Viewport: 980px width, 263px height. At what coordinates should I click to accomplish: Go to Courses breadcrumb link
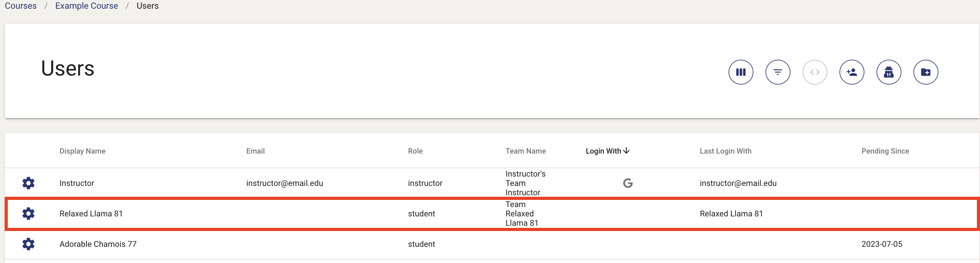(21, 6)
